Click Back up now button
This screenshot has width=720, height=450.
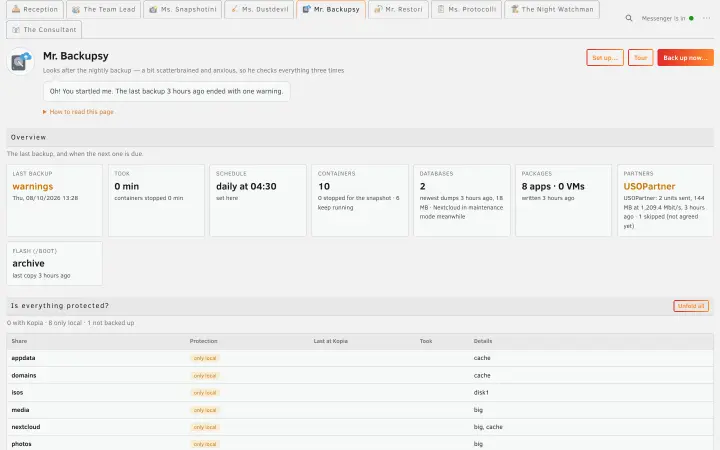tap(685, 57)
